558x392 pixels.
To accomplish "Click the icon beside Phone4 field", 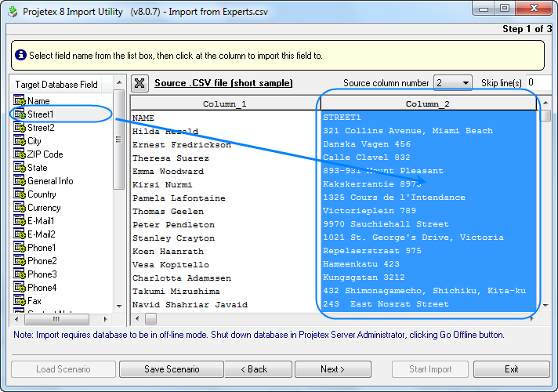I will click(20, 287).
